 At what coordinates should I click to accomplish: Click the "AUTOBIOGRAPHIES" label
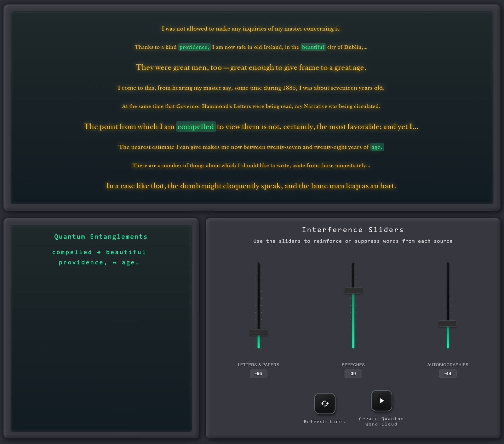click(x=448, y=365)
